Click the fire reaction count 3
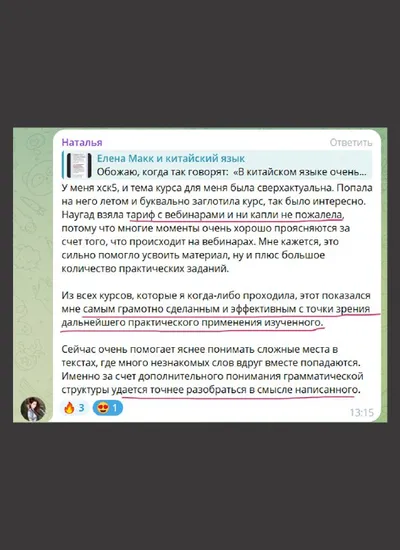The image size is (400, 550). (81, 408)
